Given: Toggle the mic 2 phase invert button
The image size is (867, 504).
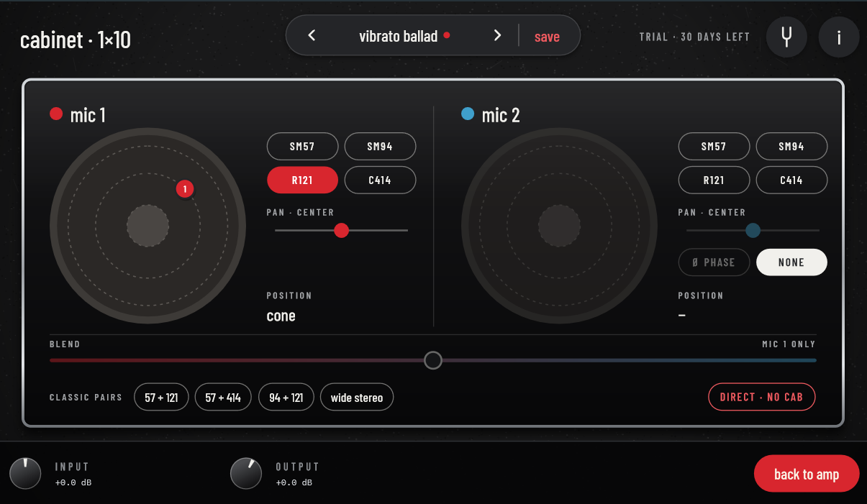Looking at the screenshot, I should (714, 262).
